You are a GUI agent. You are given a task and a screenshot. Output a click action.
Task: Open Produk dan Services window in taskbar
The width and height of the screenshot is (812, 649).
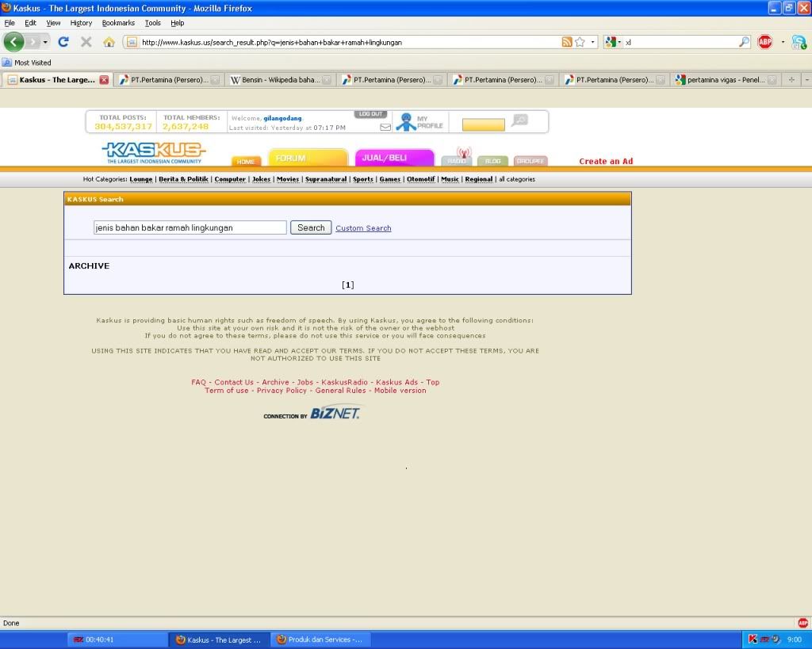(320, 639)
